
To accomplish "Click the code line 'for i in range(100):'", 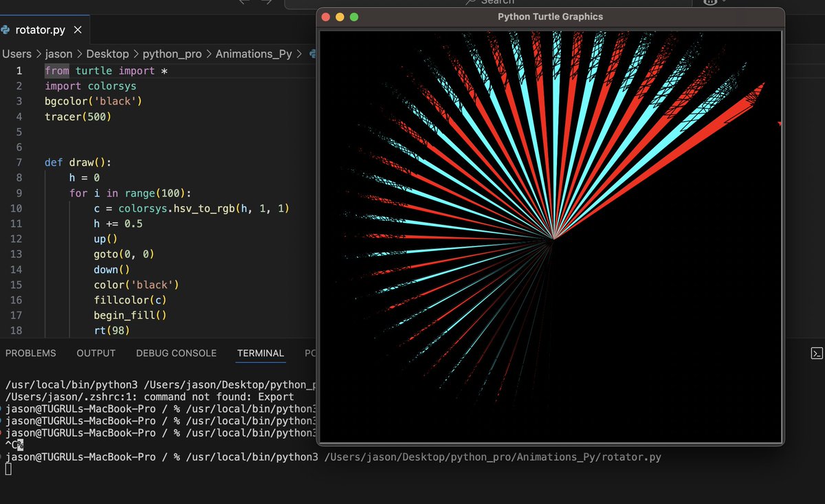I will pos(130,193).
